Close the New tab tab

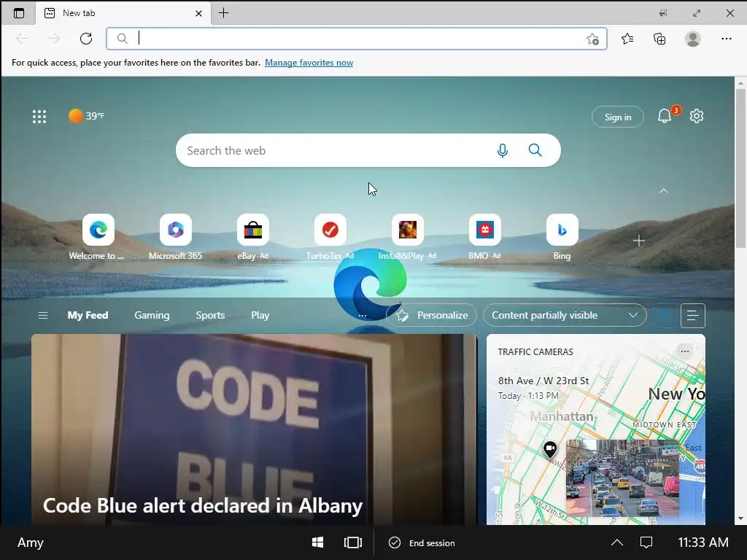click(x=198, y=13)
